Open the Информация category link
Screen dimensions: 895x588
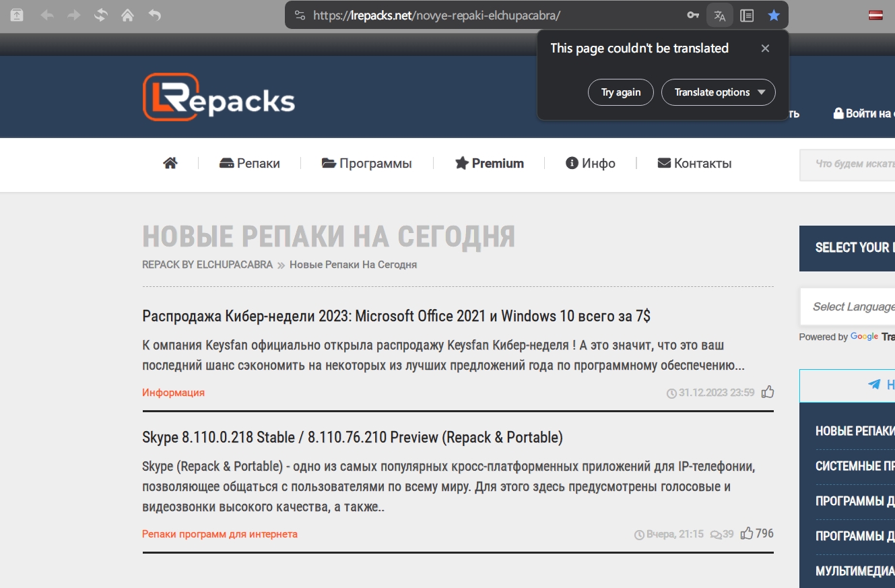pos(173,393)
